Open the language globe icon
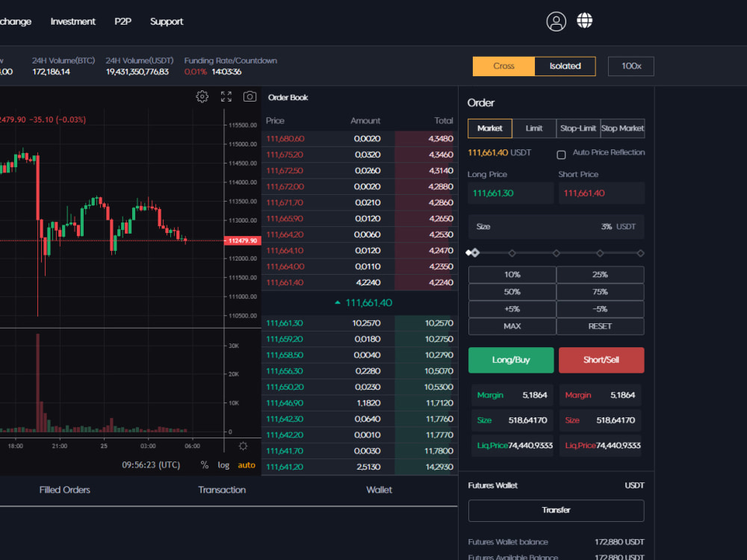The width and height of the screenshot is (747, 560). (x=585, y=20)
